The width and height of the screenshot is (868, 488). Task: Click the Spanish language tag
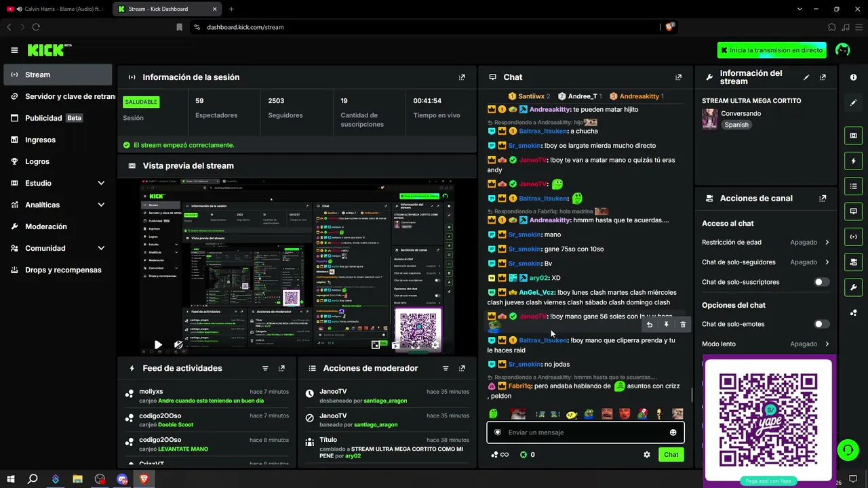click(x=736, y=125)
